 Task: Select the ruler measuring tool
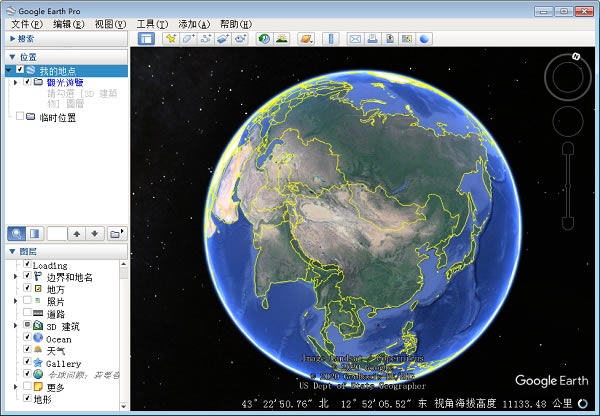point(331,39)
